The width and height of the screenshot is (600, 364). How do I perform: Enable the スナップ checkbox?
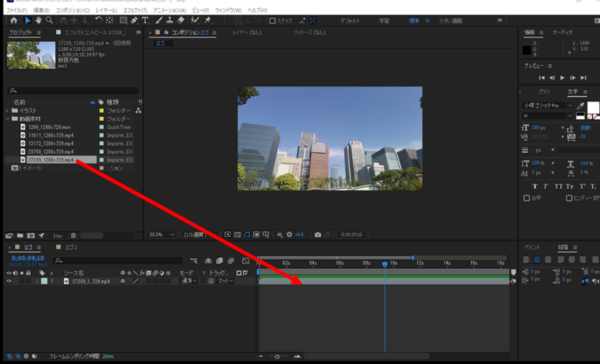point(273,20)
